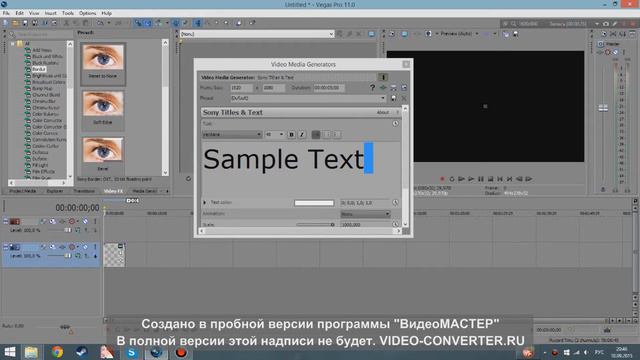Open Google Chrome from the taskbar
Image resolution: width=640 pixels, height=360 pixels.
point(57,352)
